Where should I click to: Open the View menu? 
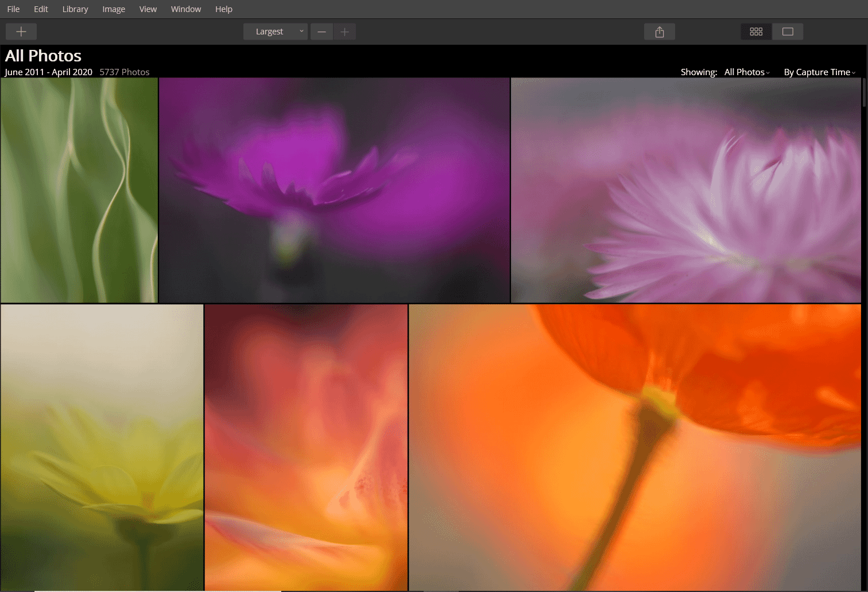(x=148, y=9)
